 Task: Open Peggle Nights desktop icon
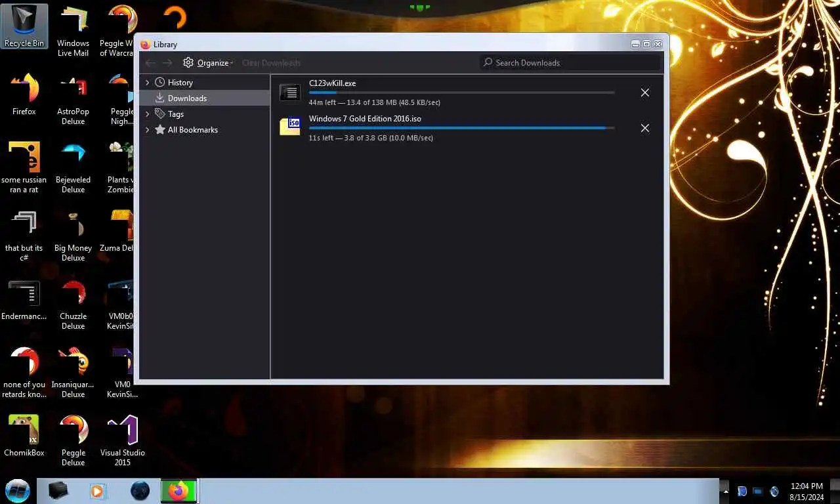(x=121, y=99)
